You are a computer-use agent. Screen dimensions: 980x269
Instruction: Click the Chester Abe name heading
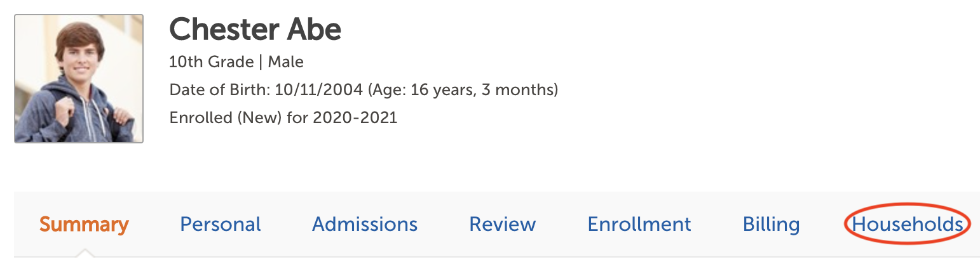tap(255, 29)
